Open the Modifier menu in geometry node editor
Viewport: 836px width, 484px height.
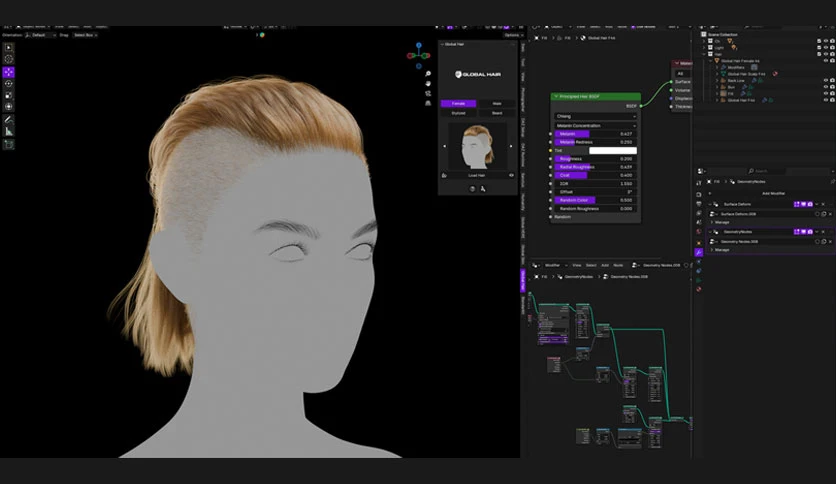[554, 265]
